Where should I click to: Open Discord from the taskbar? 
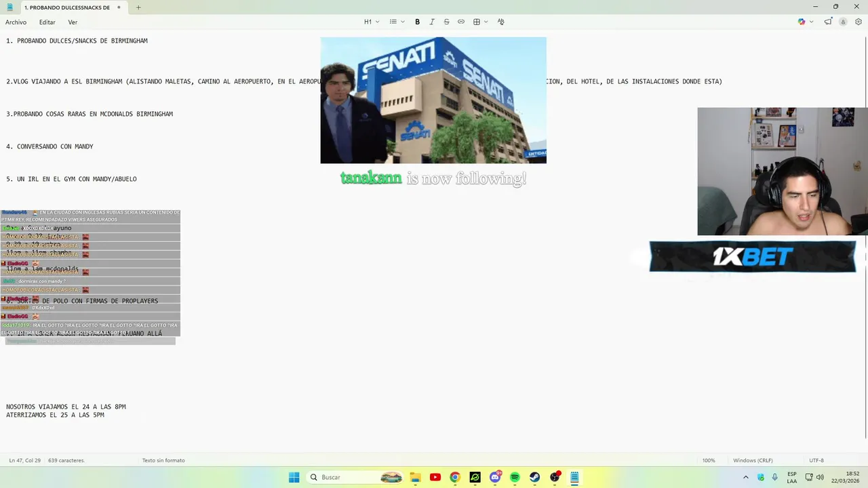click(x=495, y=477)
